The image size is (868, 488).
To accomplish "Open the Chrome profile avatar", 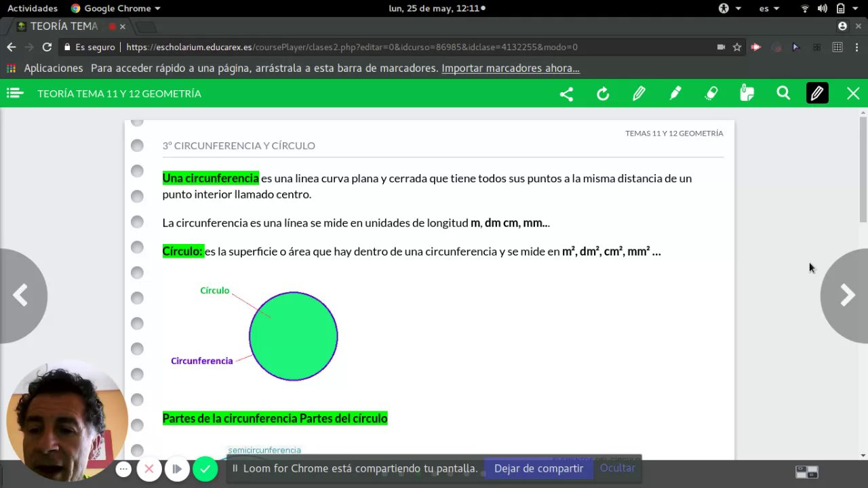I will pyautogui.click(x=842, y=26).
